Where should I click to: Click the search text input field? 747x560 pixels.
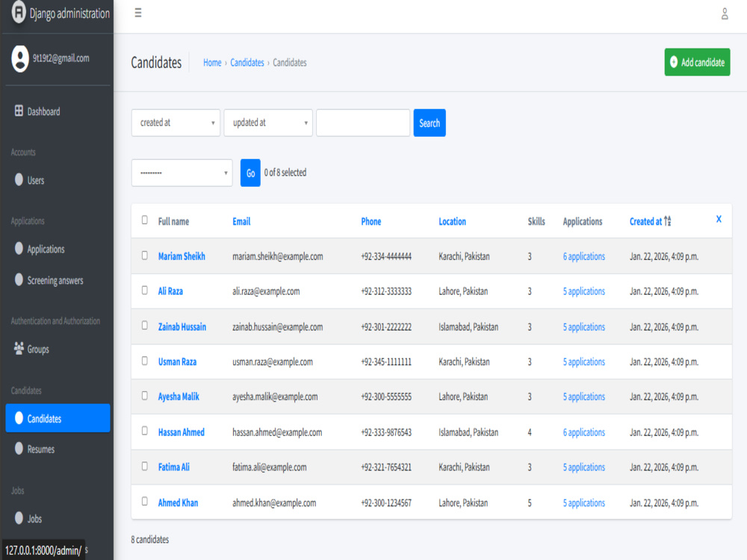click(363, 123)
